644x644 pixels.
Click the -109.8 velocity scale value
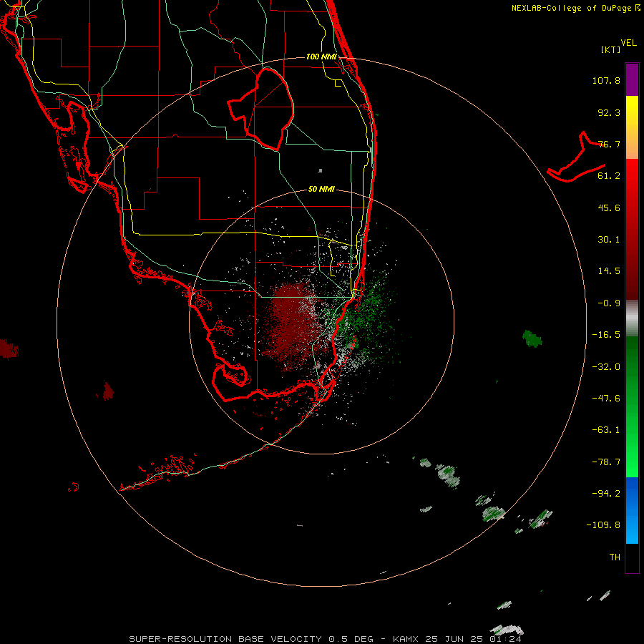coord(603,525)
